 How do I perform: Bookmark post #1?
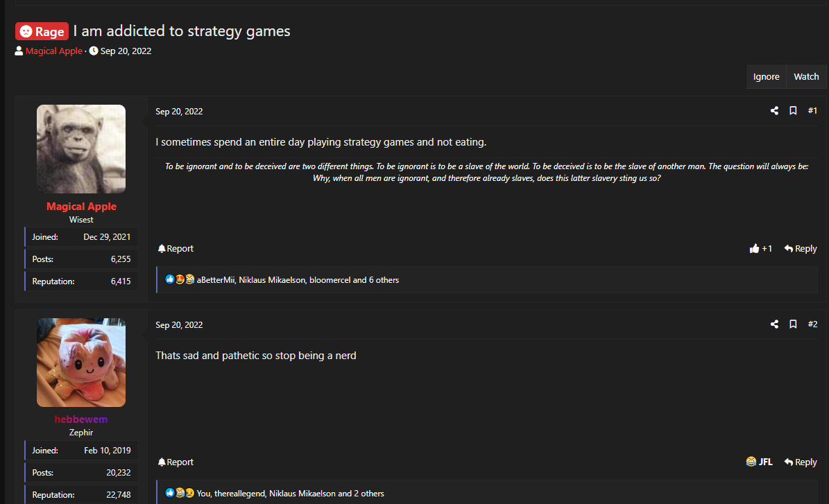click(x=793, y=110)
